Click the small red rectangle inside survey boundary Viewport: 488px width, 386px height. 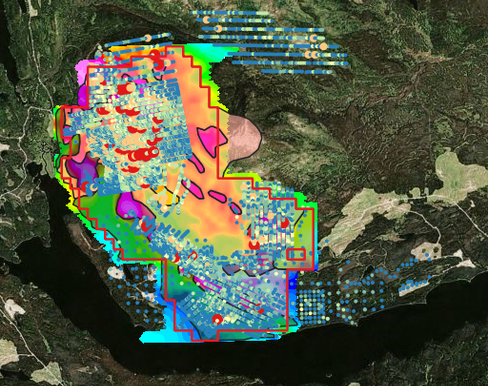pyautogui.click(x=296, y=254)
